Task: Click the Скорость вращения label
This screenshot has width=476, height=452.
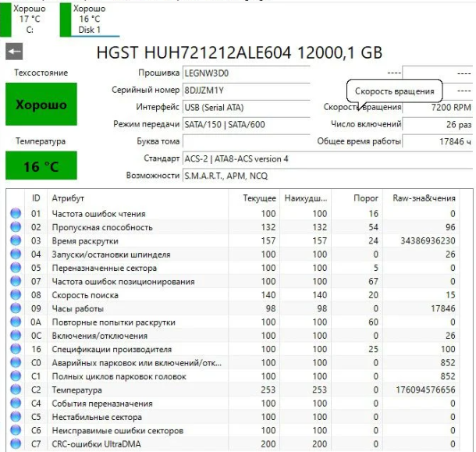Action: tap(363, 107)
